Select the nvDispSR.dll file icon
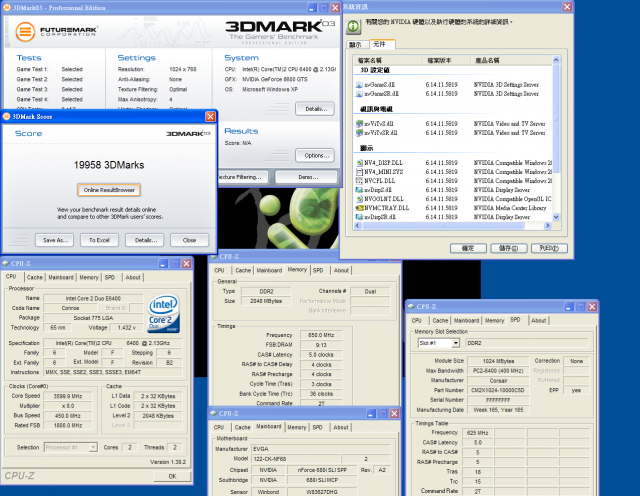640x496 pixels. coord(359,217)
